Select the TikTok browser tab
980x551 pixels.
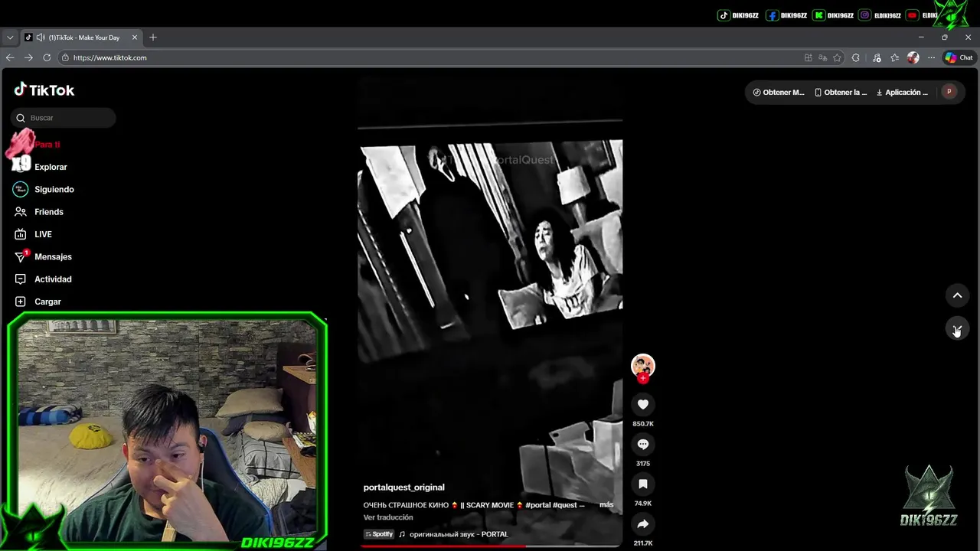[83, 37]
